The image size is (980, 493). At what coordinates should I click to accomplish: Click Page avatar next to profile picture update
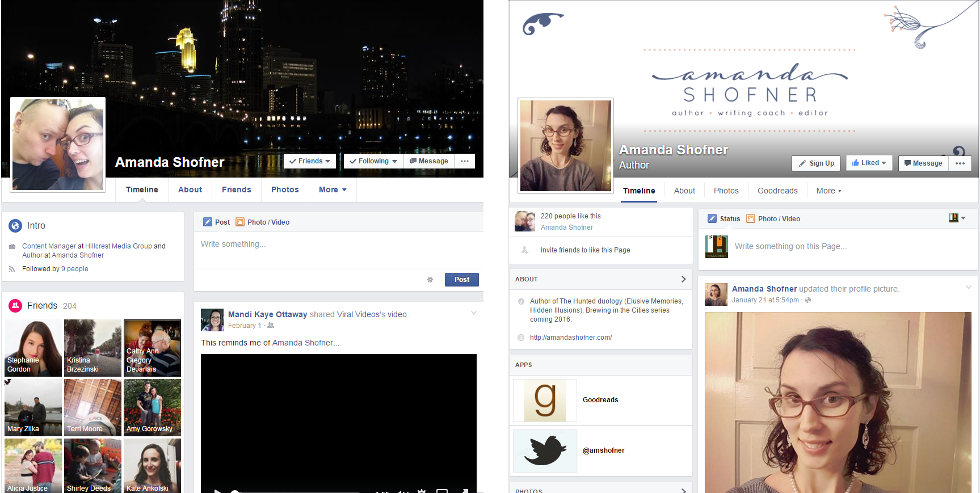pos(716,294)
